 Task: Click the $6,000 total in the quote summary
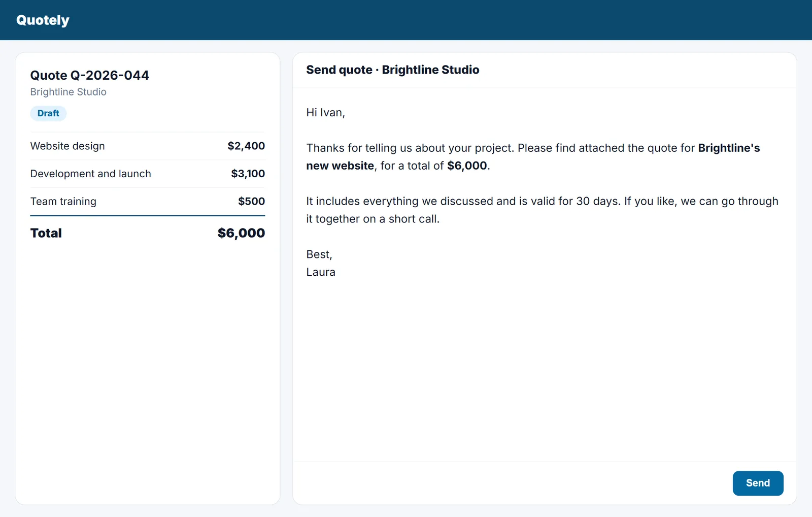point(241,233)
